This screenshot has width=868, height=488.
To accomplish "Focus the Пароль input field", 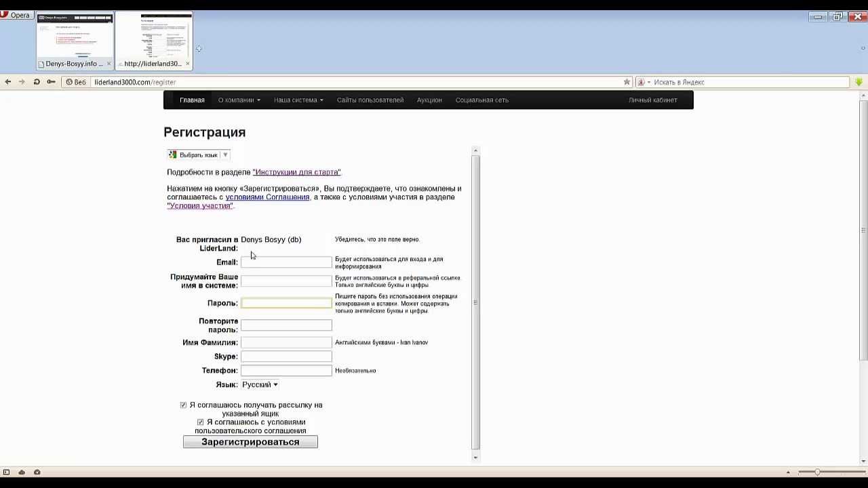I will pos(286,303).
